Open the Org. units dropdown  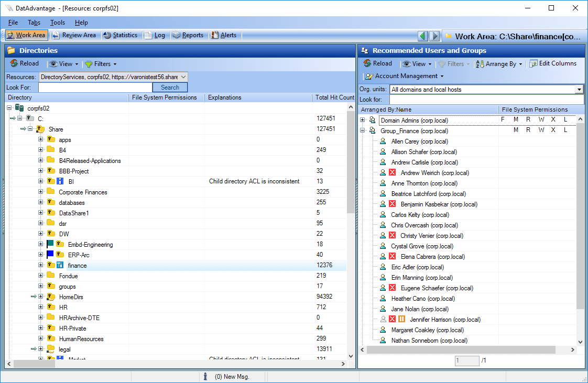579,90
